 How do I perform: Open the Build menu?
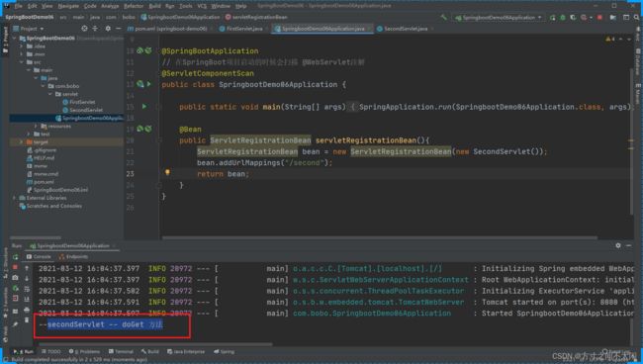154,6
